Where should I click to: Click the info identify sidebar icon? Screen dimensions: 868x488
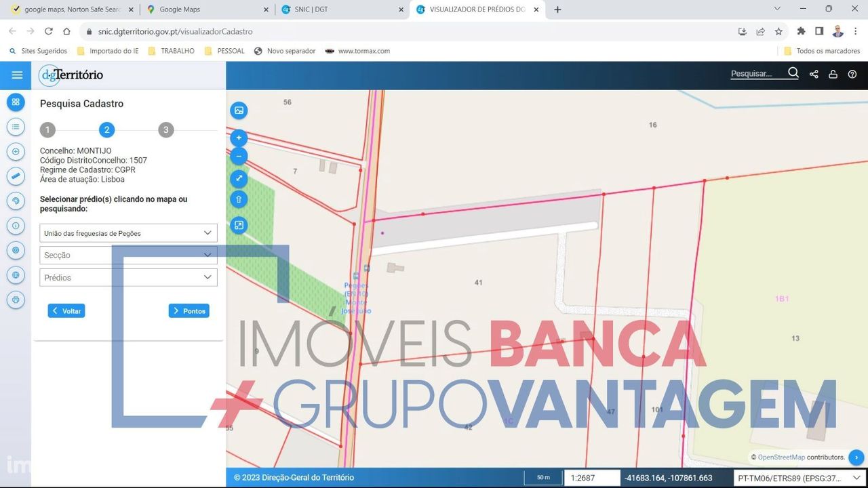[16, 226]
